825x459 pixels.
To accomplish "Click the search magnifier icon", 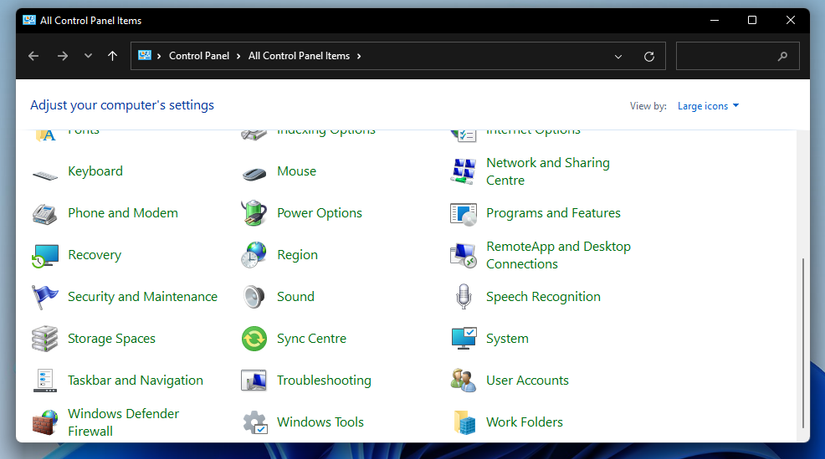I will pos(783,56).
